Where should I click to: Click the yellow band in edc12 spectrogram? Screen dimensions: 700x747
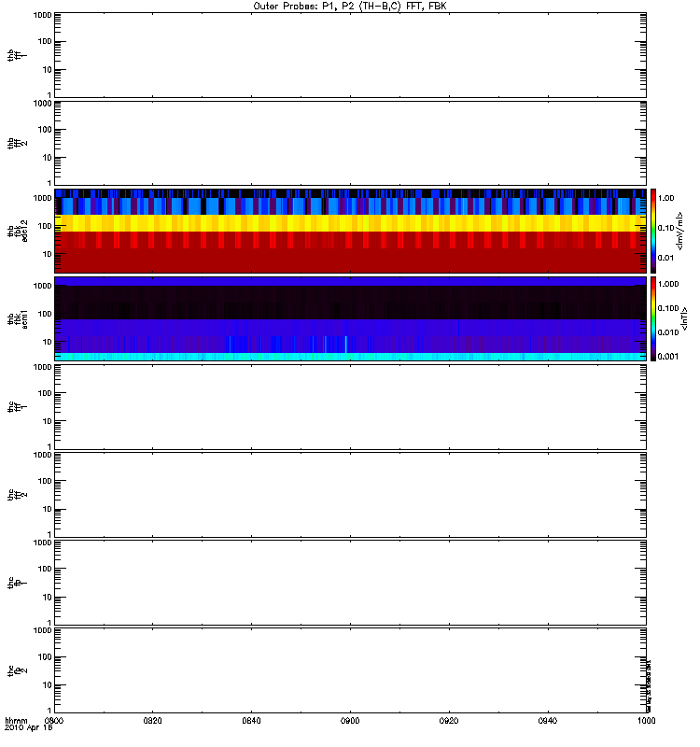[x=351, y=223]
